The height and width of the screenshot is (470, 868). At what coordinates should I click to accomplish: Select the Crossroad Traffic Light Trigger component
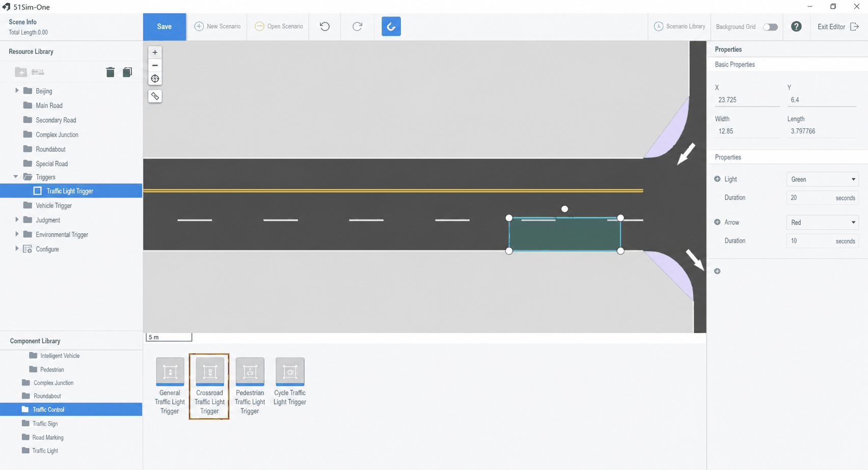tap(209, 386)
